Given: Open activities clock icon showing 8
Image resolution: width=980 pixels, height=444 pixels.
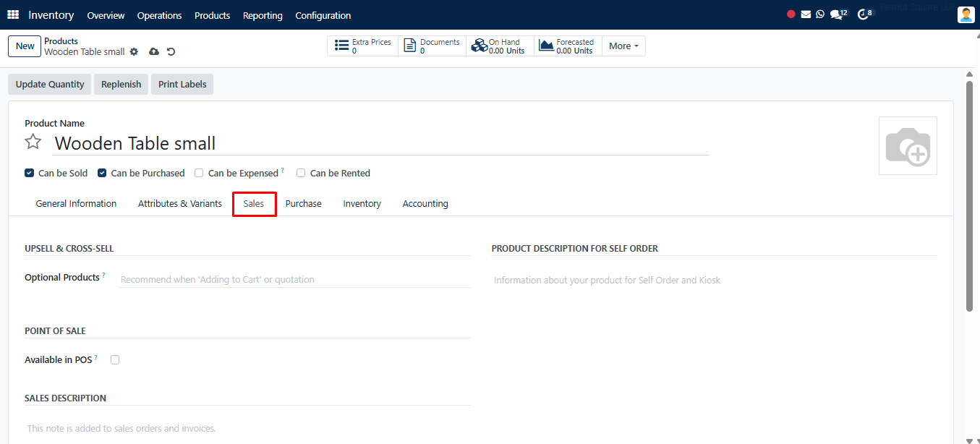Looking at the screenshot, I should coord(865,14).
